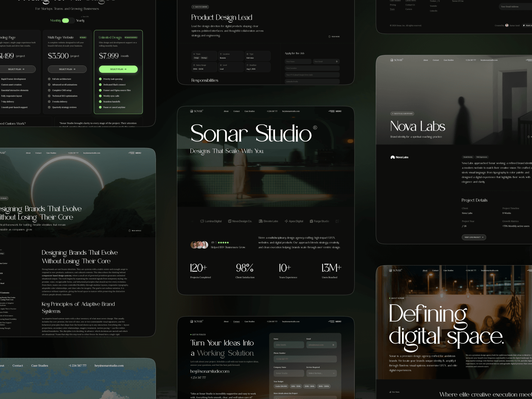Click the Sonar logo on the contact form page
This screenshot has height=399, width=532.
point(197,322)
